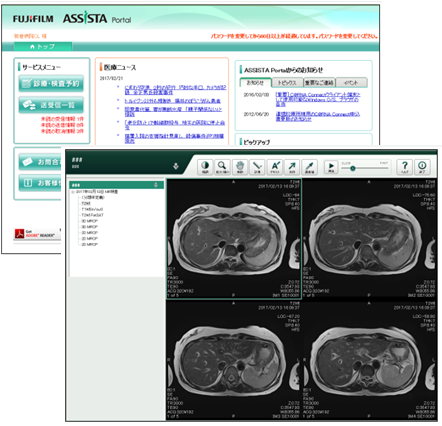
Task: Open the T1 in/out series
Action: (x=92, y=209)
